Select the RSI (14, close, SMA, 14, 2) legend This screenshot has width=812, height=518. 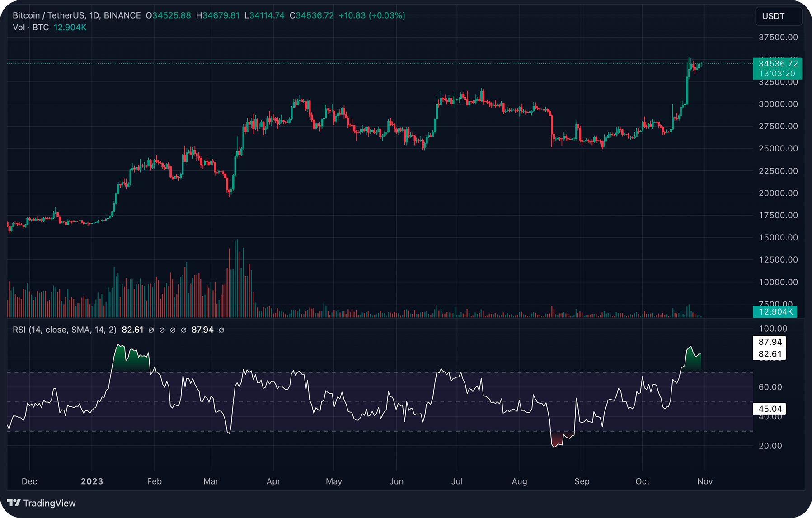[65, 330]
